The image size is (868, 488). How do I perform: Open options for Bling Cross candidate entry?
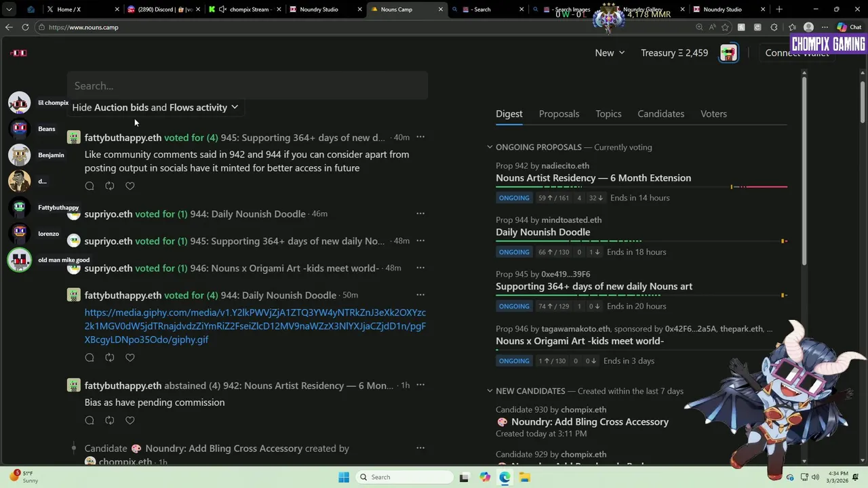click(420, 448)
